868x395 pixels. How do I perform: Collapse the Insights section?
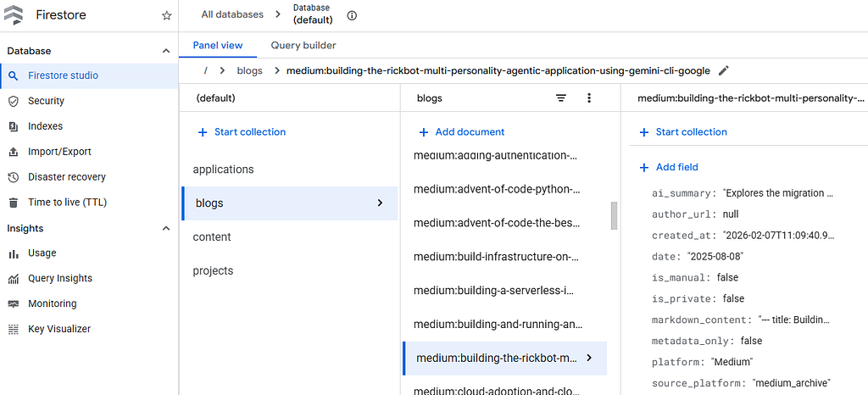click(x=165, y=229)
